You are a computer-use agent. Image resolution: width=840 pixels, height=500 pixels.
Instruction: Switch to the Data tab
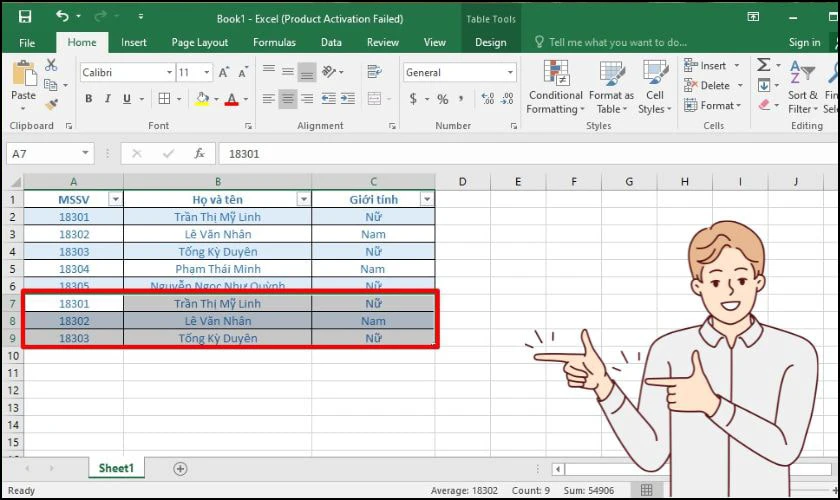pos(331,42)
